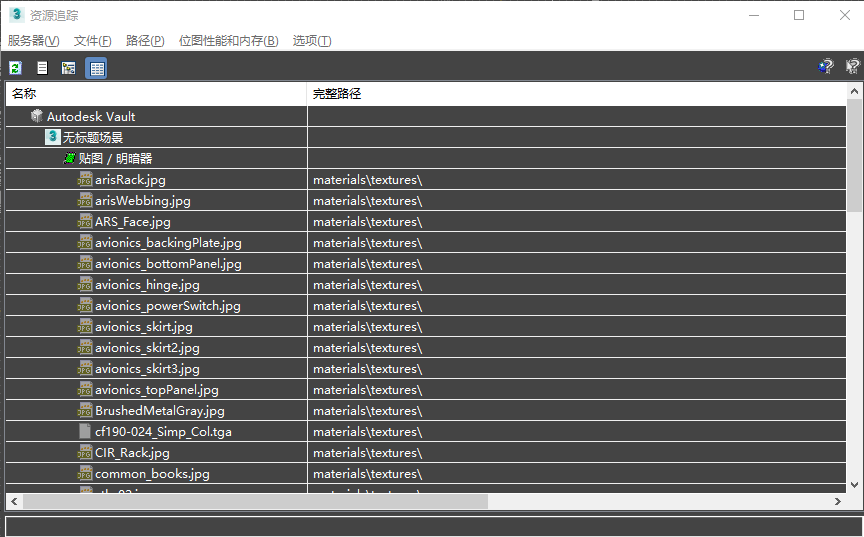864x537 pixels.
Task: Select the avionics_skirt2.jpg file name
Action: pos(147,348)
